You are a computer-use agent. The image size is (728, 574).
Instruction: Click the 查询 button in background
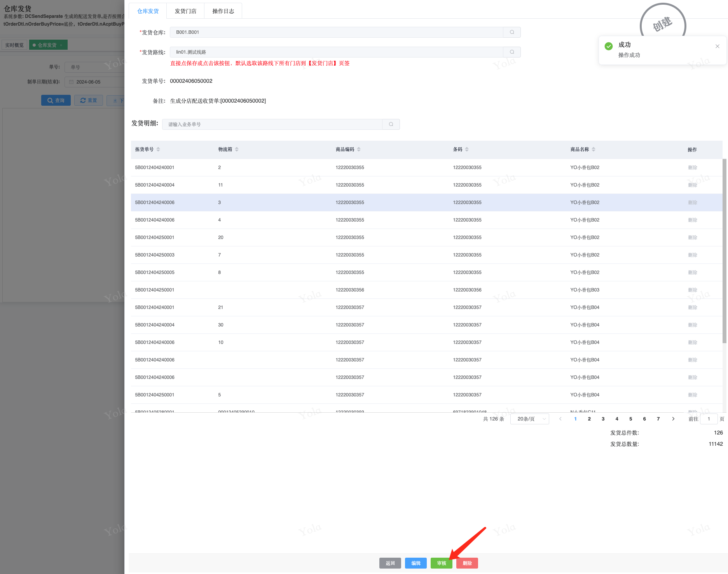point(56,100)
